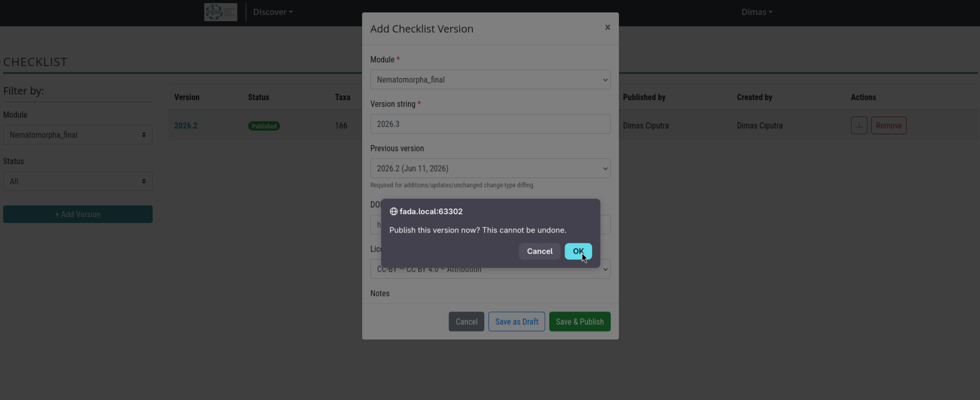Click the Taxa column header

(342, 98)
